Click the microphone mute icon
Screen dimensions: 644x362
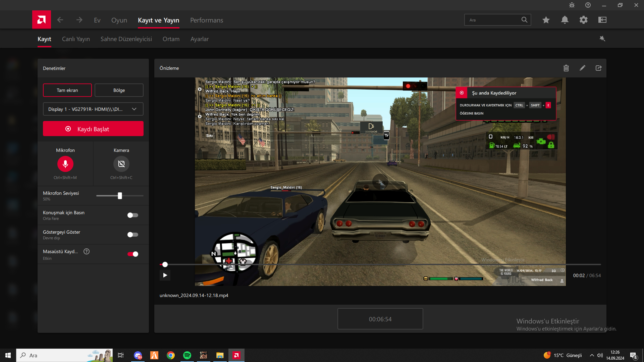[65, 164]
